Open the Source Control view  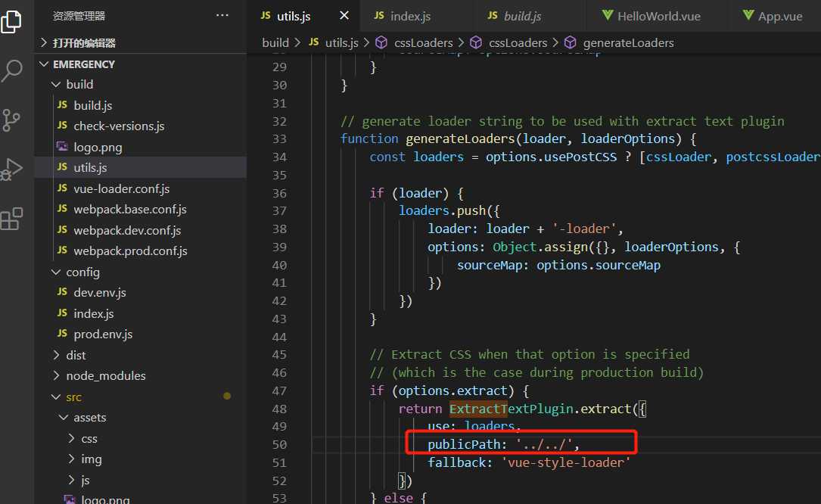[x=11, y=120]
